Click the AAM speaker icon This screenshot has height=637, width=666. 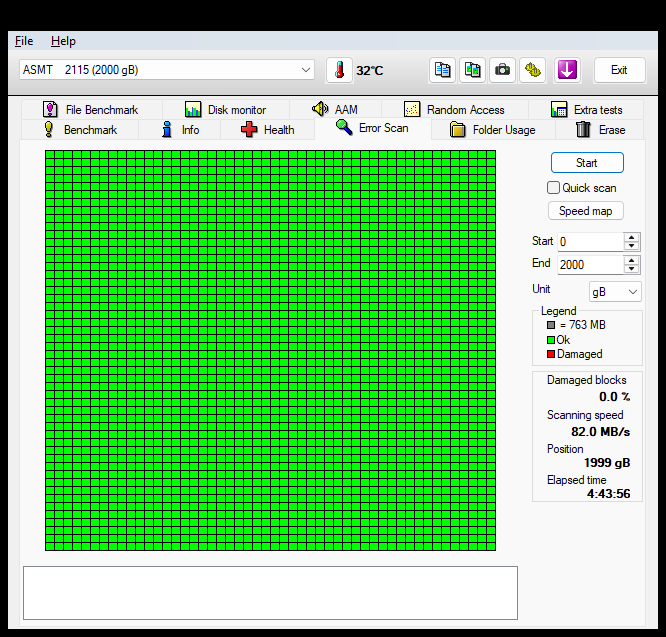tap(320, 109)
